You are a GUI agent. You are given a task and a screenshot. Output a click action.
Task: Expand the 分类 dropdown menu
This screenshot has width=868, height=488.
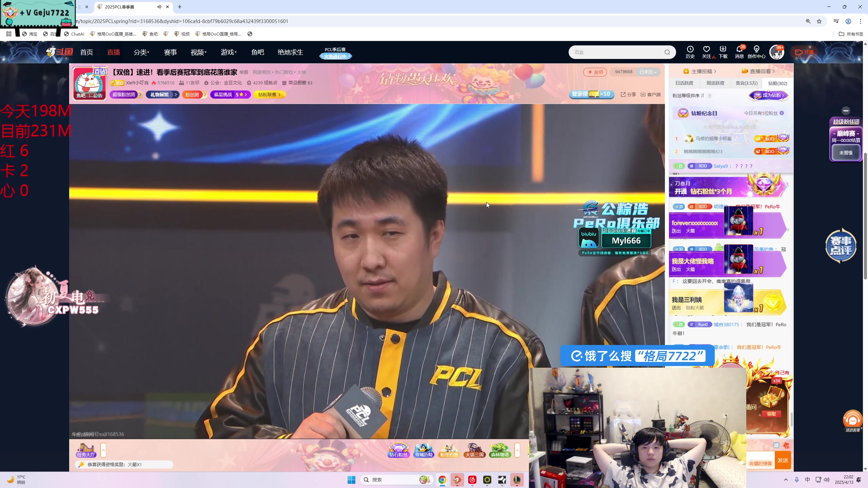(141, 52)
